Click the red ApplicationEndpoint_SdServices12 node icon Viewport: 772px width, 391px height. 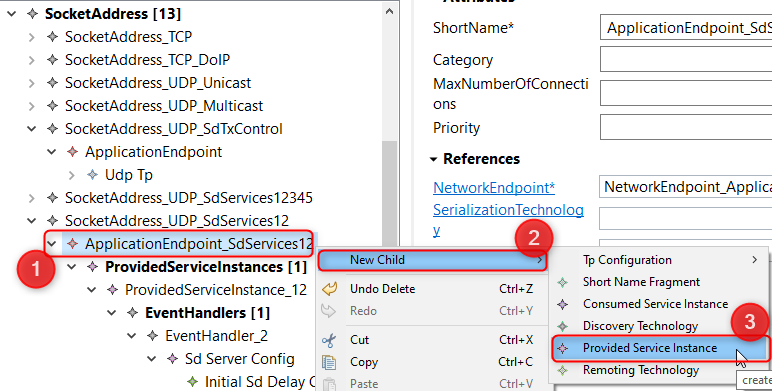(72, 243)
